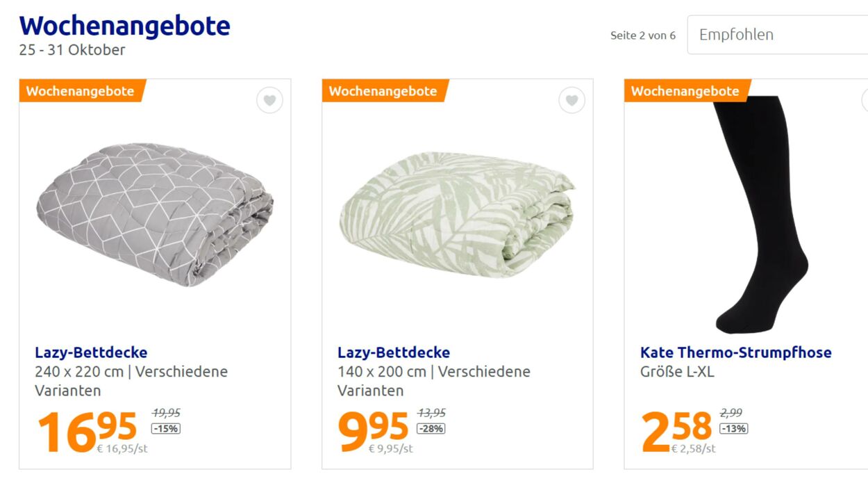Open Lazy-Bettdecke 240 x 220 cm title
The image size is (868, 481).
pos(91,352)
